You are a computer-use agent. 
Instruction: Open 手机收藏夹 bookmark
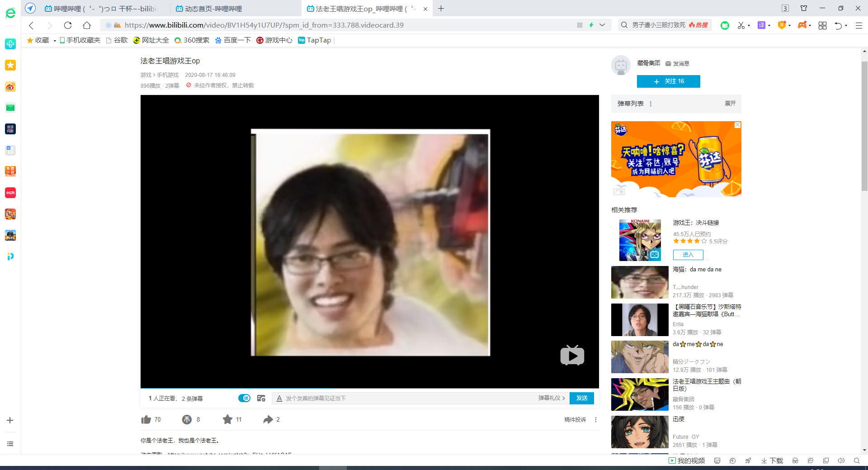[80, 40]
